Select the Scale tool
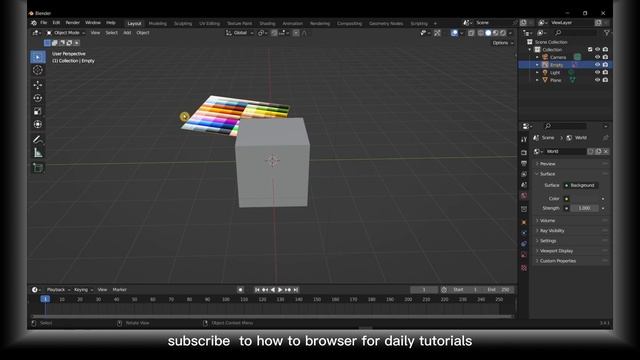The image size is (640, 360). (x=38, y=111)
